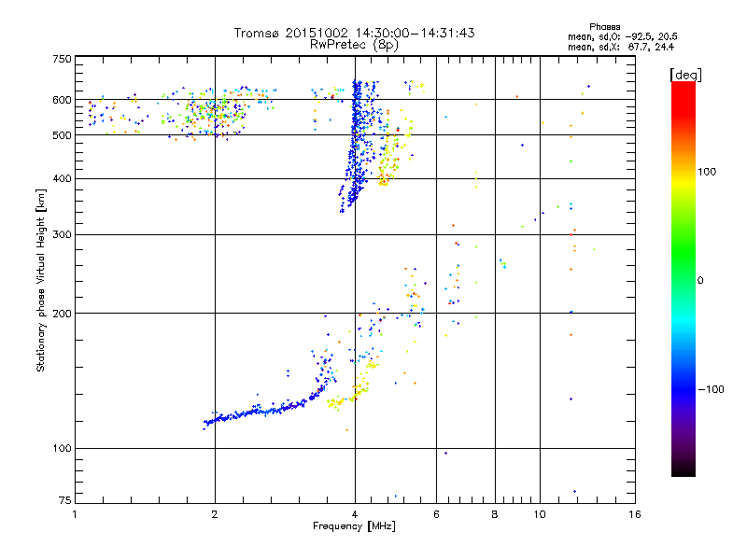Viewport: 747px width, 560px height.
Task: Click the yellow point cluster below 4 MHz
Action: 336,403
